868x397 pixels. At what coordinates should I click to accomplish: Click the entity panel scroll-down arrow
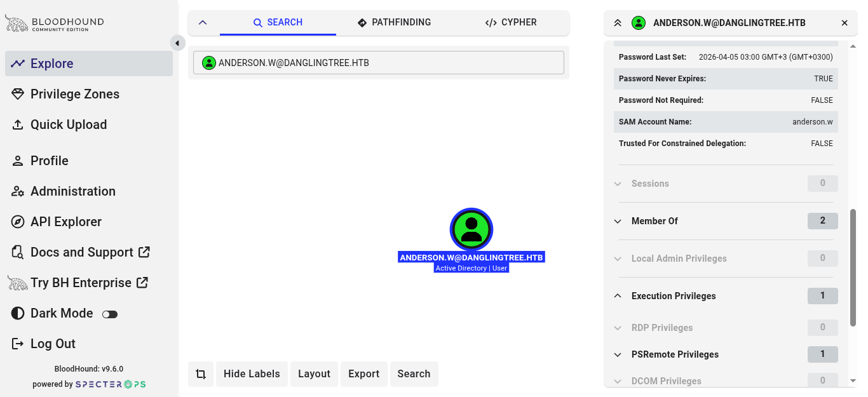pyautogui.click(x=853, y=381)
